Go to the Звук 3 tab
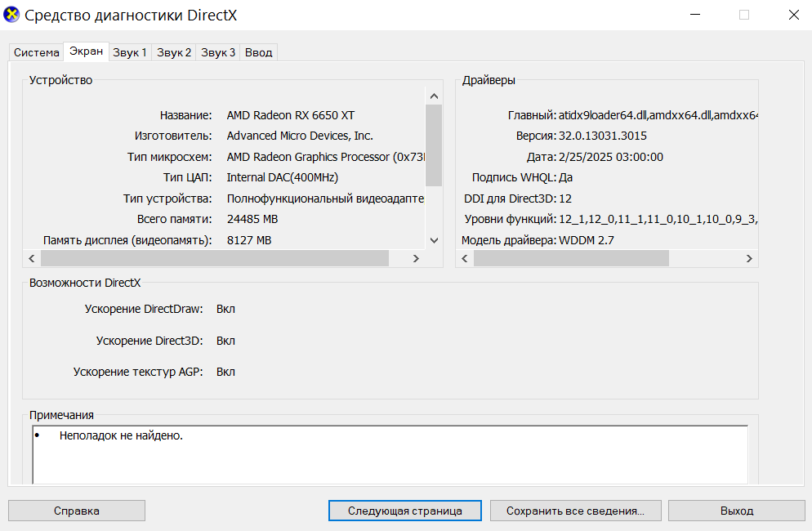This screenshot has height=531, width=812. click(217, 52)
